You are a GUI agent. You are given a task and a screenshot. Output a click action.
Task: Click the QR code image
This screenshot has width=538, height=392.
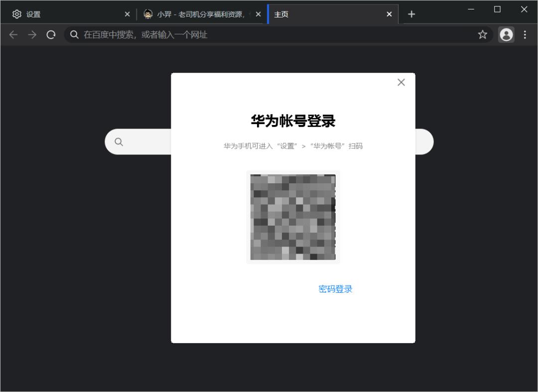click(293, 217)
